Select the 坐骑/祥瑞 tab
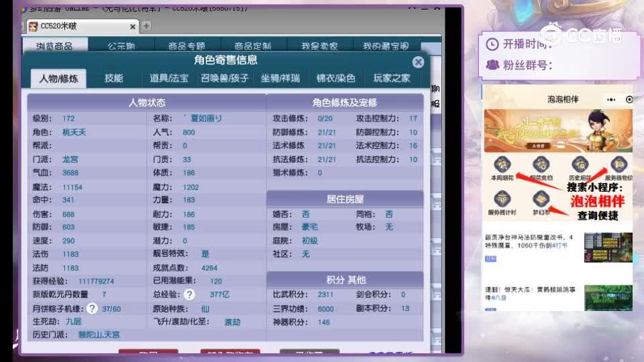Viewport: 644px width, 362px height. point(280,78)
